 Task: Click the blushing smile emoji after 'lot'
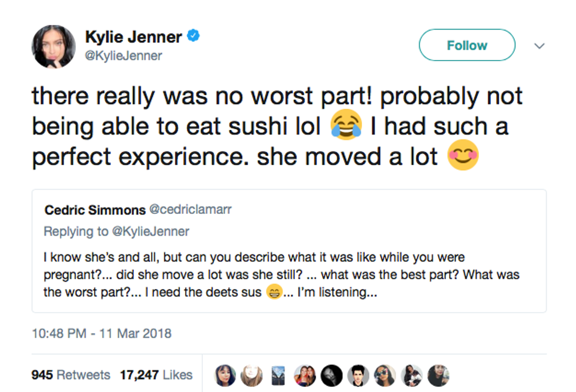[x=463, y=157]
